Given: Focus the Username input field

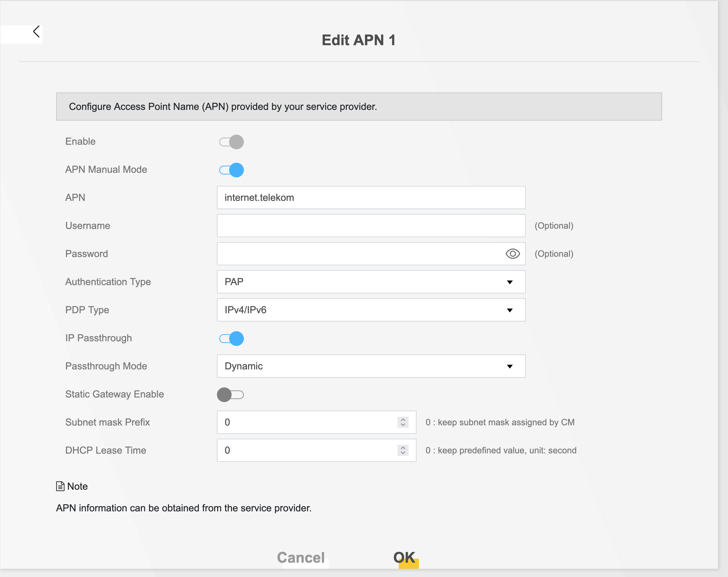Looking at the screenshot, I should 371,226.
